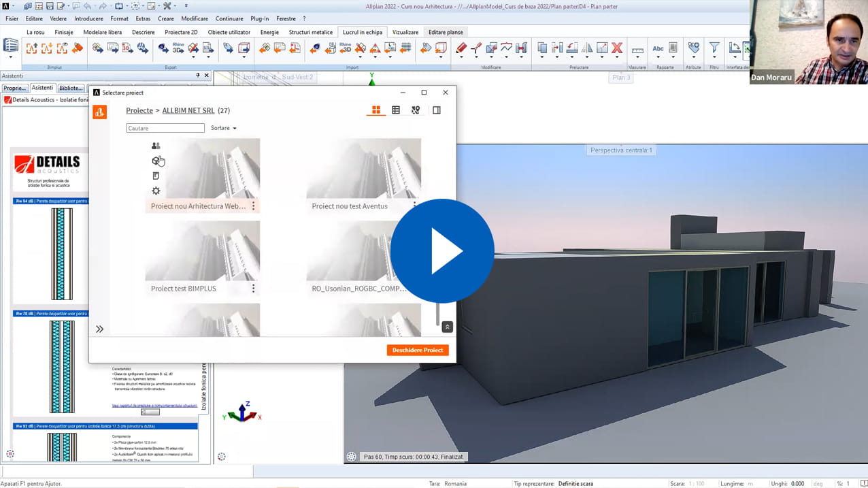Click the Atribute tag icon

click(693, 48)
